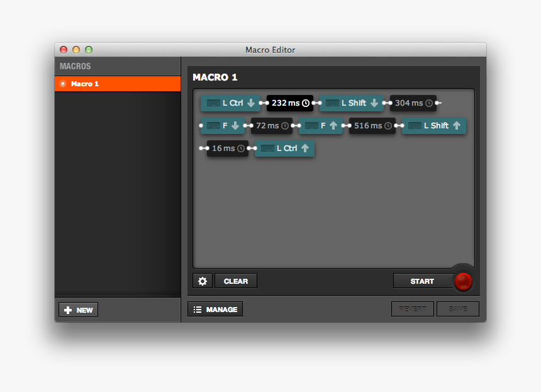Click the up arrow on L Ctrl release
Viewport: 541px width, 392px height.
click(305, 148)
